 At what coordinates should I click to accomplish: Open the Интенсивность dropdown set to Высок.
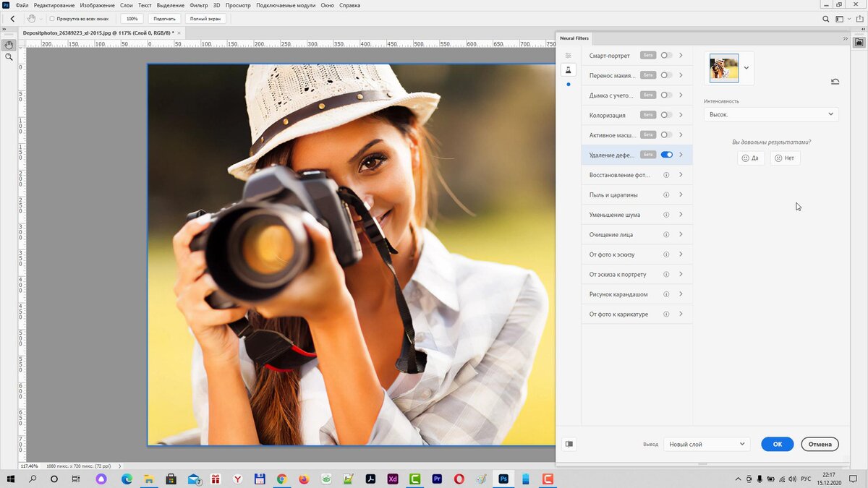click(770, 114)
